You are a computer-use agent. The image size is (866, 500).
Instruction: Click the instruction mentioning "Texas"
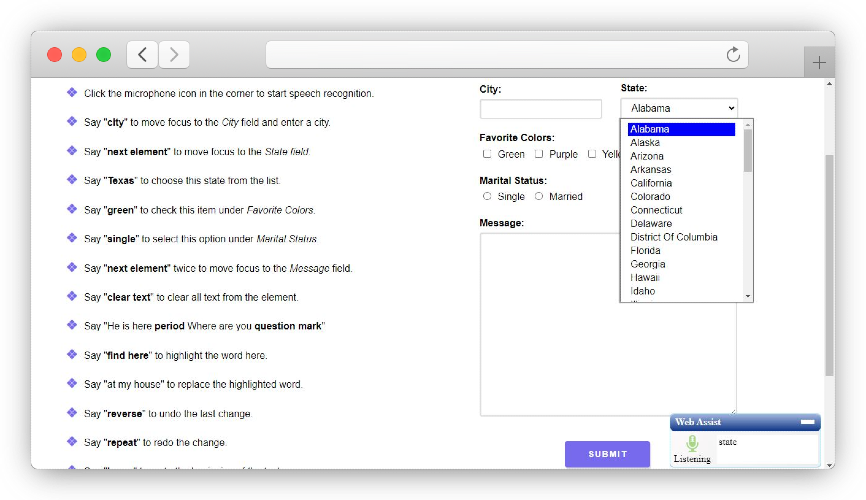click(x=182, y=181)
